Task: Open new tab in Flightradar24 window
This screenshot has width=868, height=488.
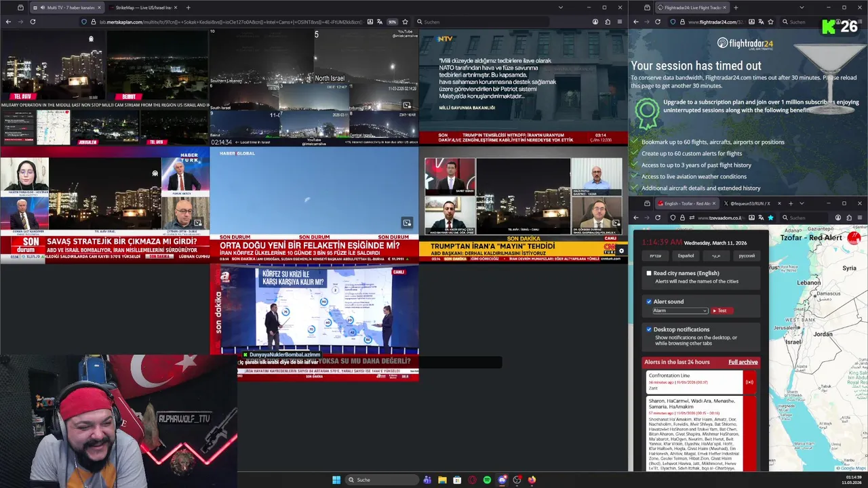Action: tap(736, 7)
